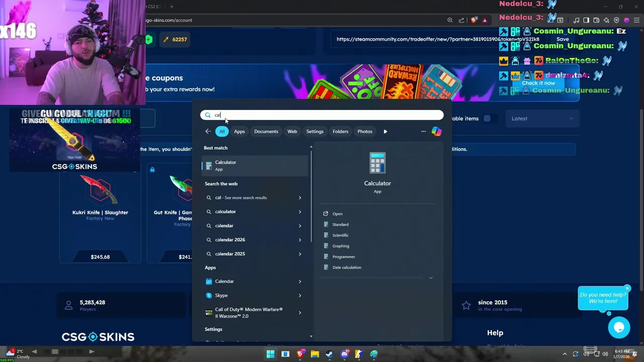
Task: Click the share icon in the address bar
Action: click(x=461, y=20)
